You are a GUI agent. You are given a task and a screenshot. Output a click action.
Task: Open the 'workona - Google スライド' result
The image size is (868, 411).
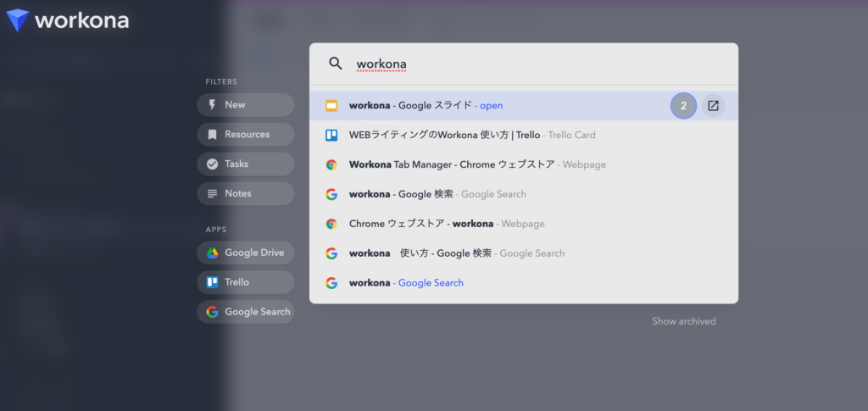[x=524, y=106]
